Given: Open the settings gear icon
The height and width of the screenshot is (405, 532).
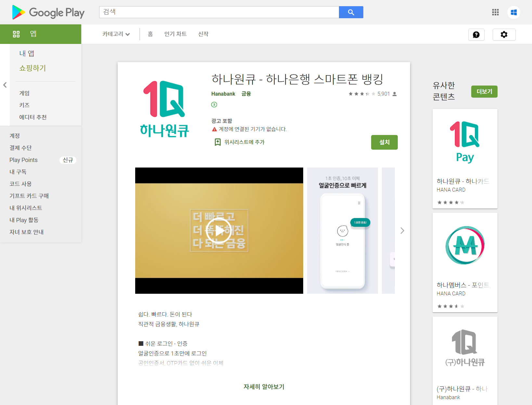Looking at the screenshot, I should 504,34.
